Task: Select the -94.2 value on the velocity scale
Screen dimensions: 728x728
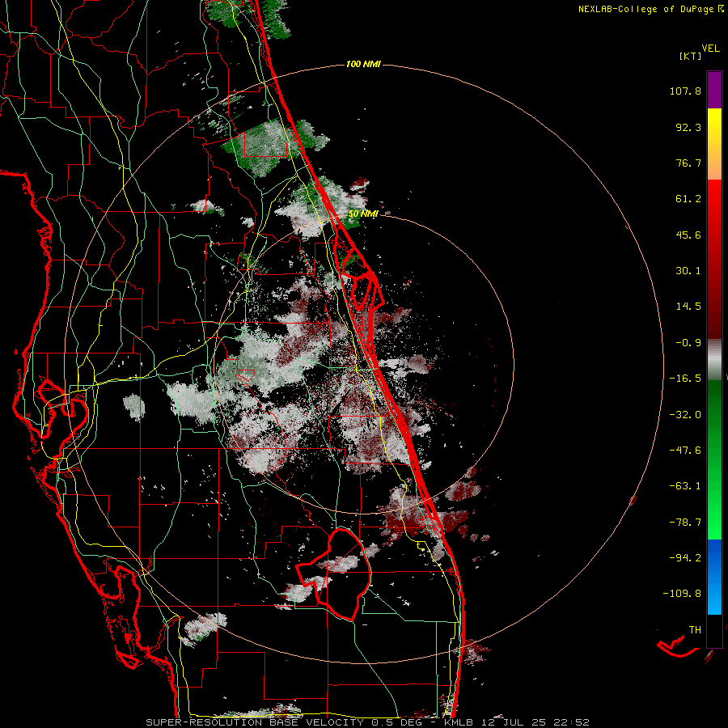Action: pos(685,558)
